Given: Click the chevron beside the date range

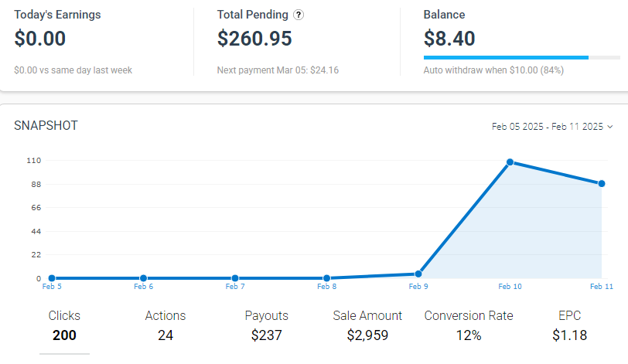Looking at the screenshot, I should 610,127.
